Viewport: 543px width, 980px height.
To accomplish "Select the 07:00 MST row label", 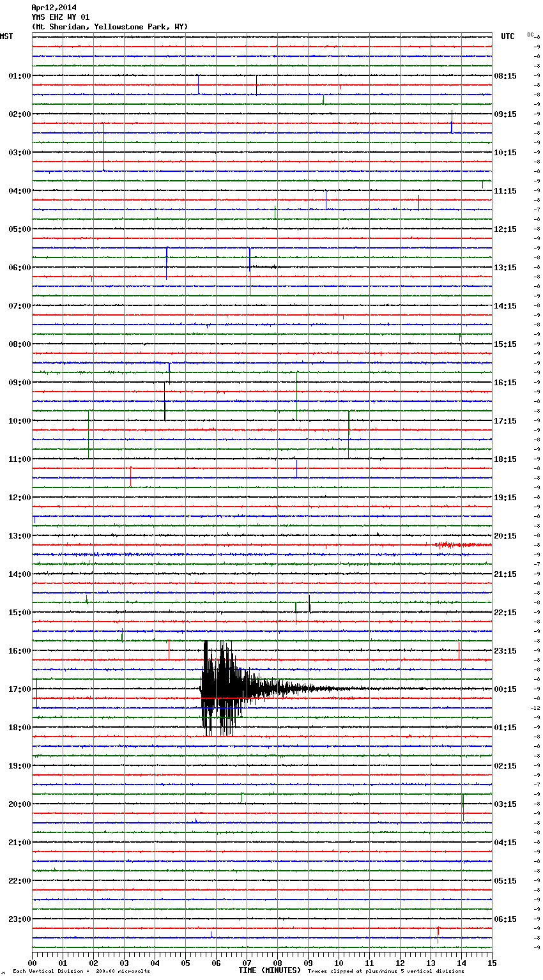I will click(20, 306).
